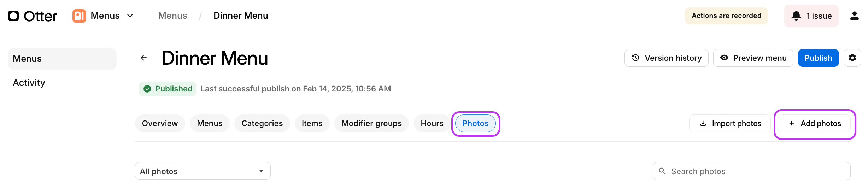
Task: Click the Version history clock icon
Action: [635, 58]
